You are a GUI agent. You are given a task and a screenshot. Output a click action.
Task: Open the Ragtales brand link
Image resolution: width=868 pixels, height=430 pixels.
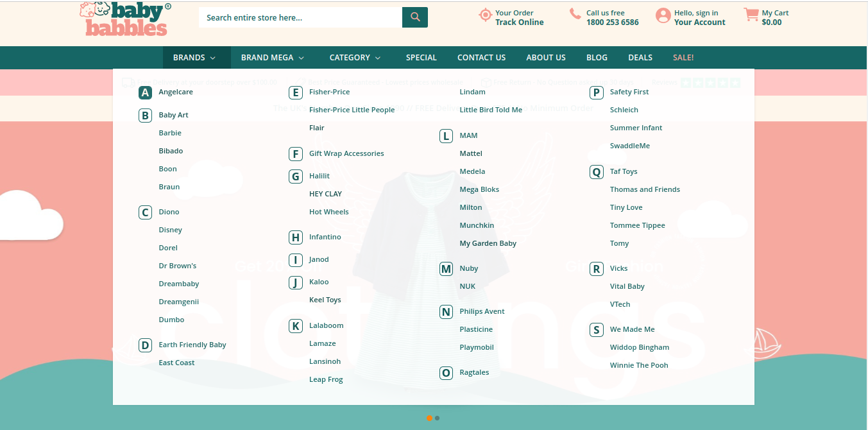point(475,372)
